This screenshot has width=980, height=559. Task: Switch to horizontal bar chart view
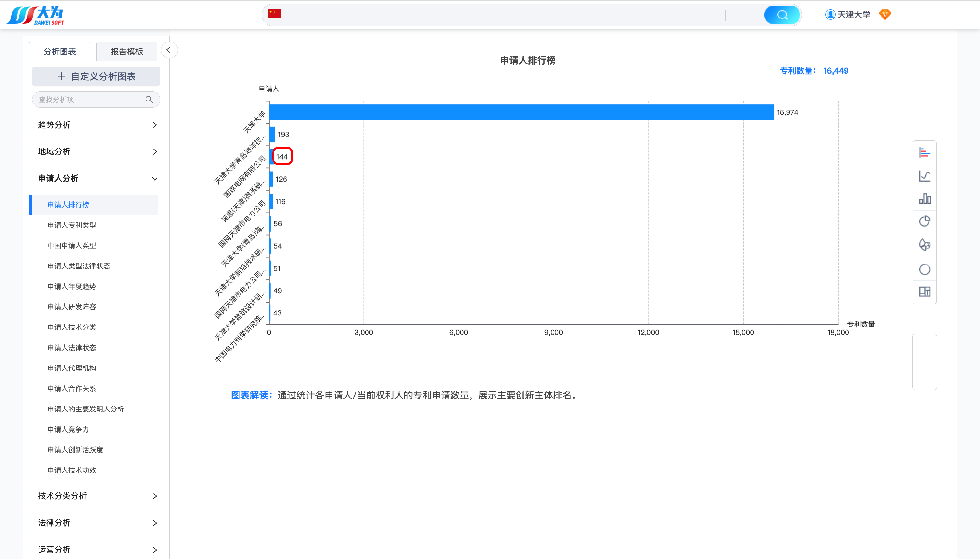click(924, 152)
